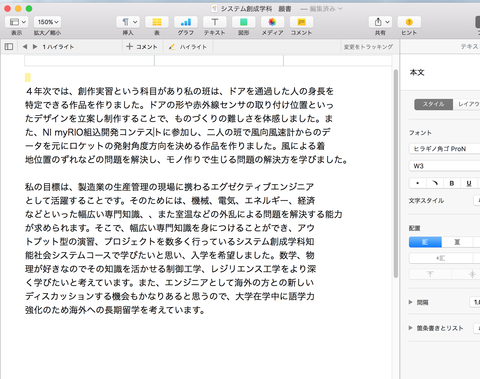The width and height of the screenshot is (480, 379).
Task: Select the align left button
Action: click(425, 242)
